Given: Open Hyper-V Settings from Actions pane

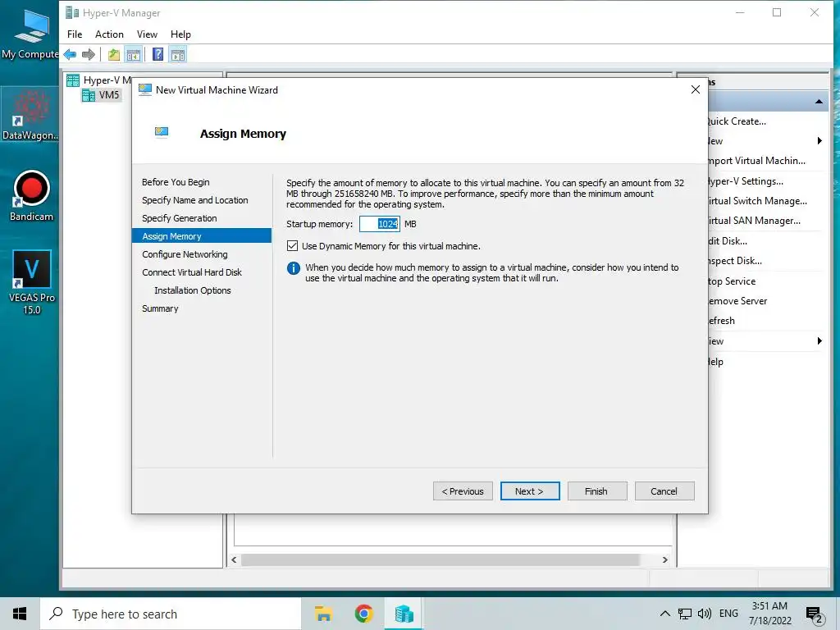Looking at the screenshot, I should coord(745,181).
